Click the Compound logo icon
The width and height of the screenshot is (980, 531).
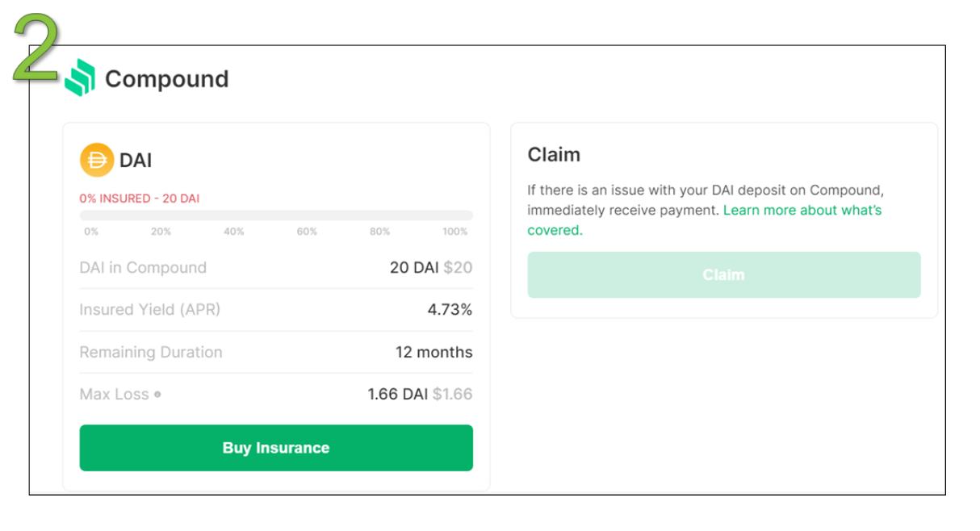80,78
